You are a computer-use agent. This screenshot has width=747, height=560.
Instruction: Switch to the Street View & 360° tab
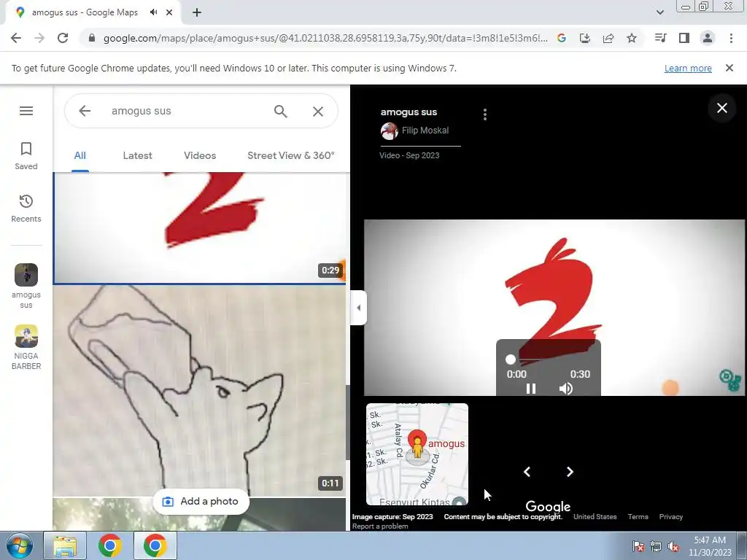[x=291, y=156]
